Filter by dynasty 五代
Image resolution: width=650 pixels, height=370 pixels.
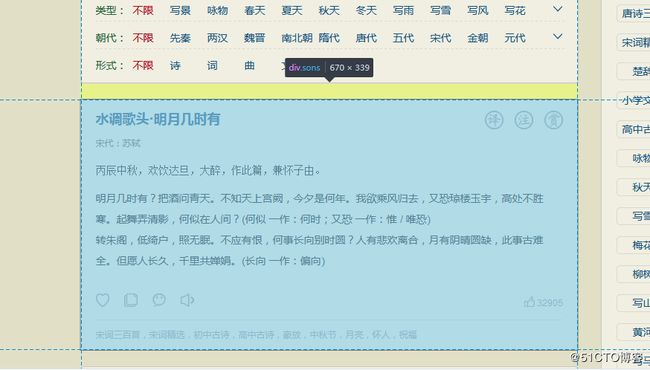click(403, 38)
